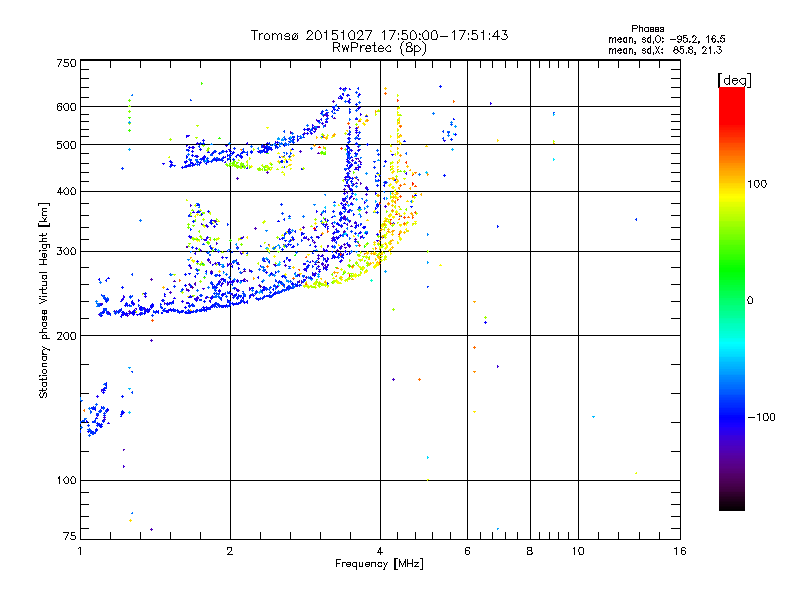Click the 10 MHz tick label on x-axis
This screenshot has width=800, height=600.
578,551
